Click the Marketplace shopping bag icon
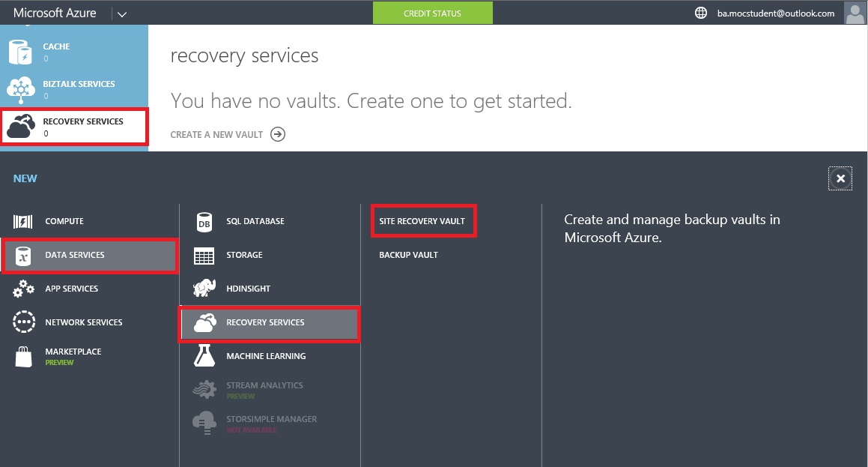 click(23, 357)
